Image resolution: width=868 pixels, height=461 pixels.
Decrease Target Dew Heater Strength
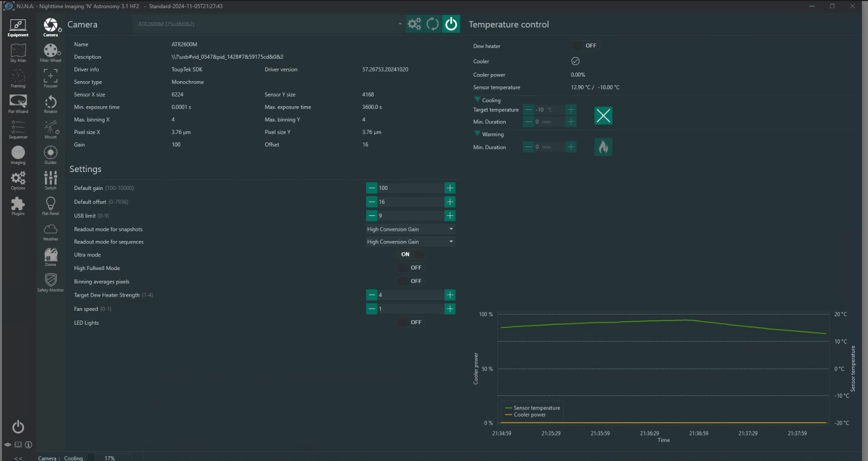(x=372, y=295)
